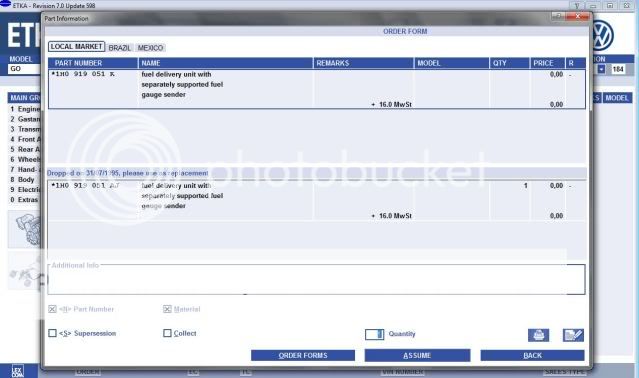
Task: Click the edit note pencil icon
Action: click(x=573, y=335)
